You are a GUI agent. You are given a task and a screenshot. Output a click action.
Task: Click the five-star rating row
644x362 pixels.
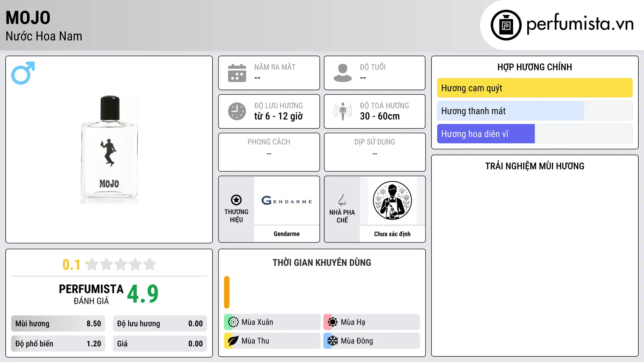click(121, 264)
